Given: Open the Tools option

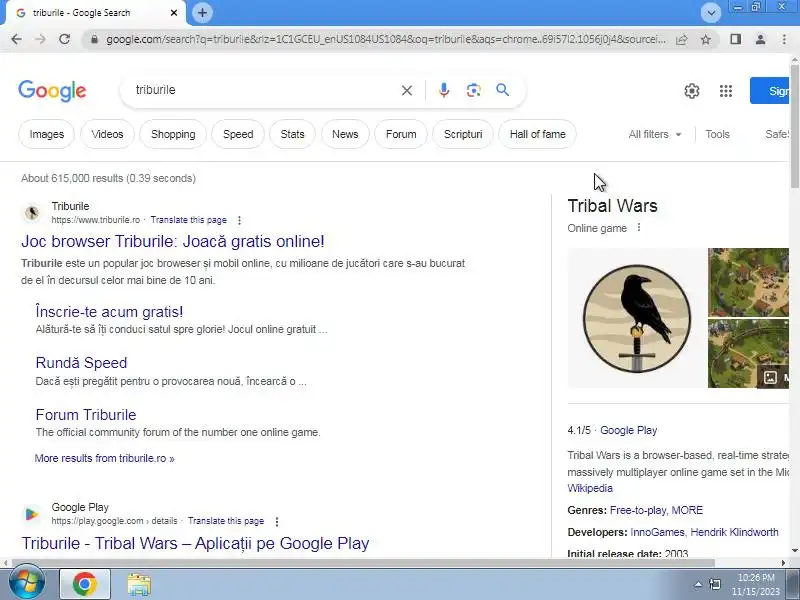Looking at the screenshot, I should 717,134.
